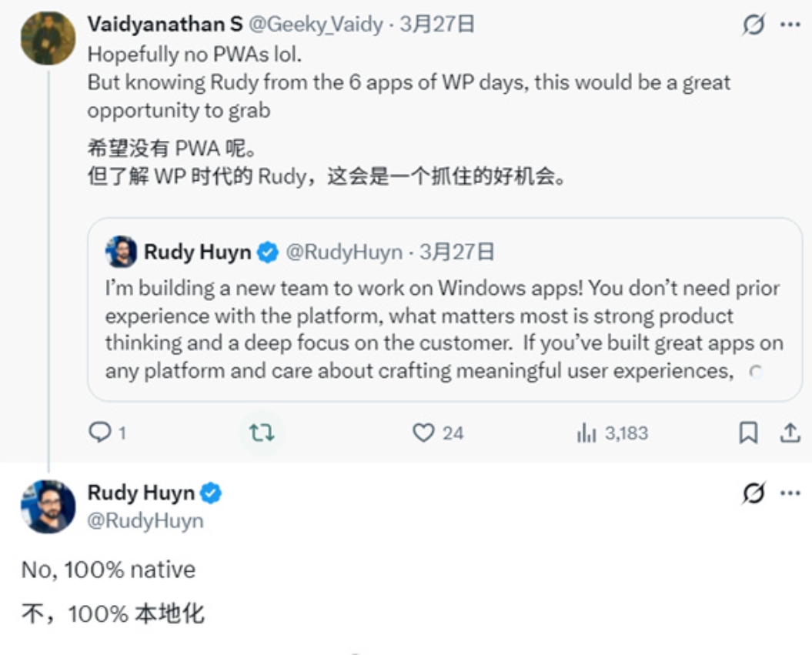
Task: Open view analytics showing 3,183 views
Action: coord(587,433)
